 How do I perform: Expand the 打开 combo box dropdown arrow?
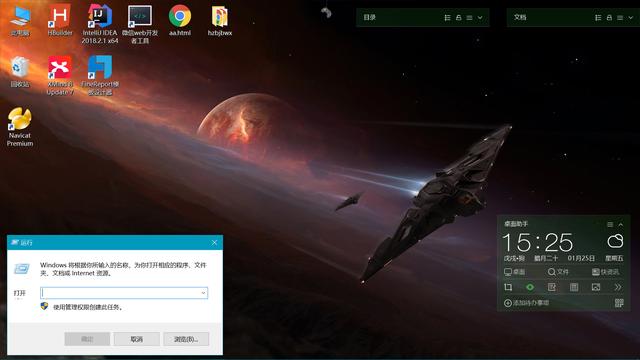pyautogui.click(x=203, y=293)
